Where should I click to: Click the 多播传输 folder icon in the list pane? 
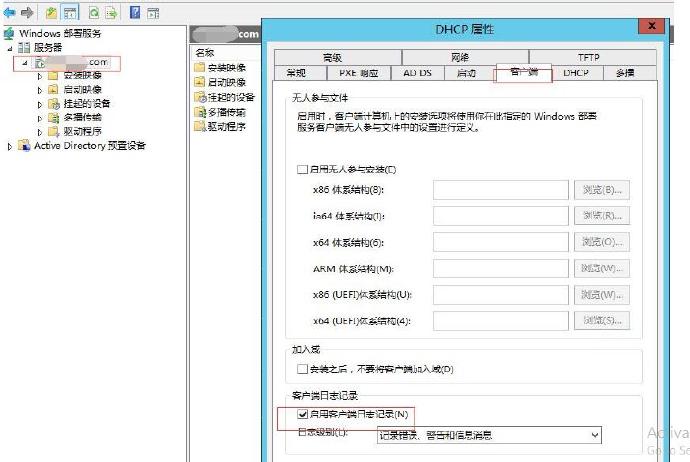(200, 112)
